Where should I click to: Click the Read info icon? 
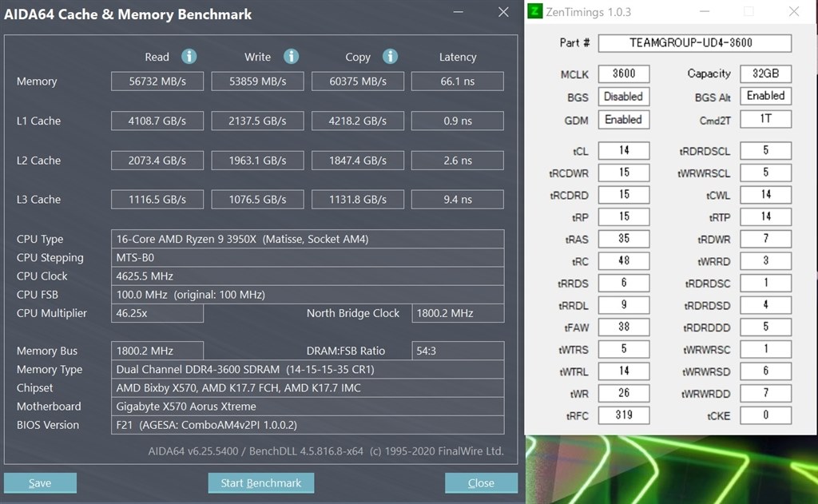[189, 57]
